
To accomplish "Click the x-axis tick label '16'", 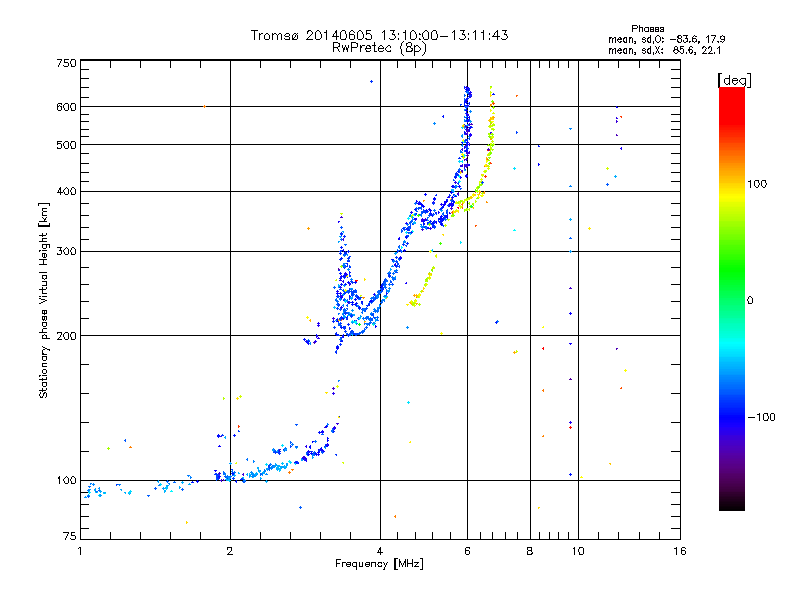I will click(680, 551).
